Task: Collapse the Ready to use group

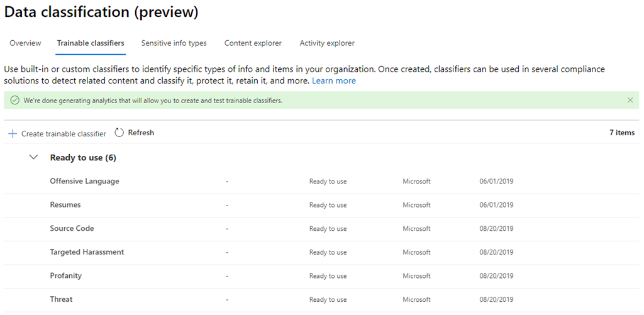Action: 34,158
